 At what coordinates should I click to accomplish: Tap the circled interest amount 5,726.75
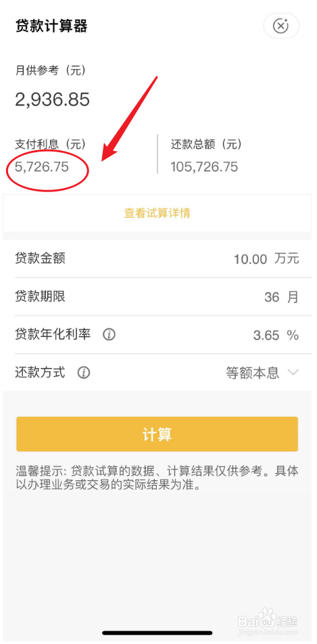pos(42,166)
